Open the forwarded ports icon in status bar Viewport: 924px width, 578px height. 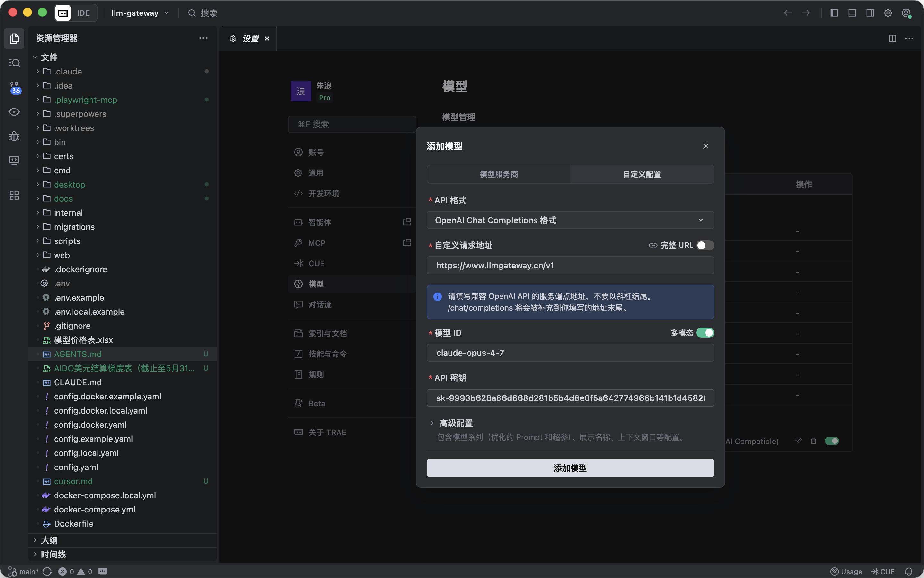coord(103,571)
